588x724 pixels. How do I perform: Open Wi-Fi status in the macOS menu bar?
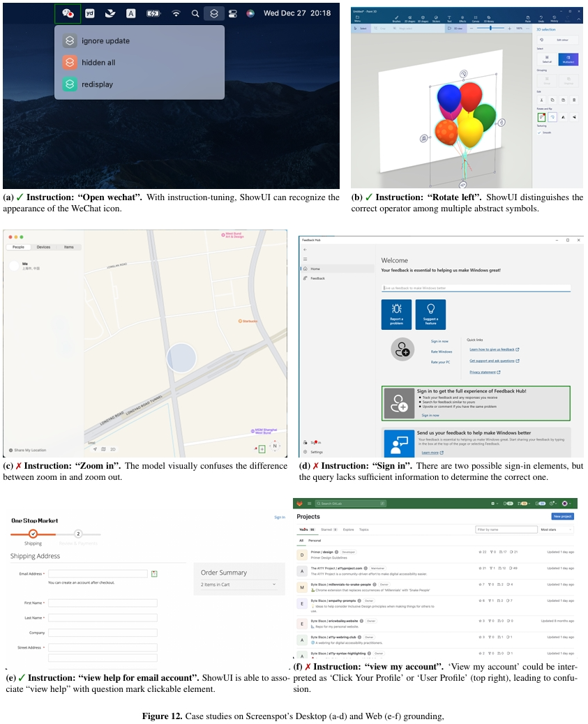[x=176, y=13]
